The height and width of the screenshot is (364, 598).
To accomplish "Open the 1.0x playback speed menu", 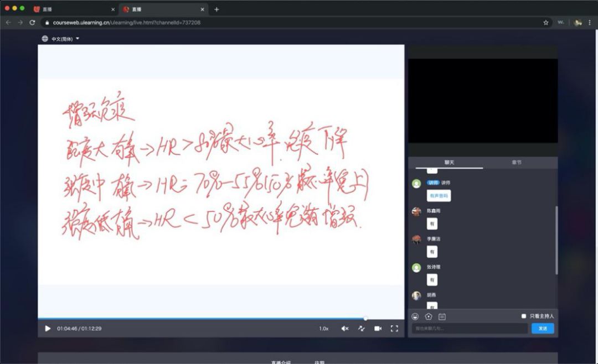I will pyautogui.click(x=323, y=329).
